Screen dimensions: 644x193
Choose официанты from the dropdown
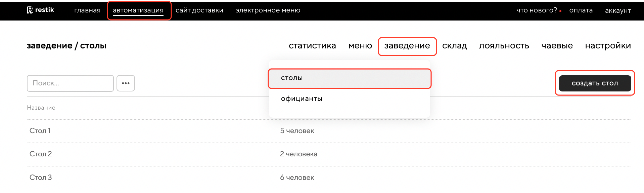[x=302, y=99]
